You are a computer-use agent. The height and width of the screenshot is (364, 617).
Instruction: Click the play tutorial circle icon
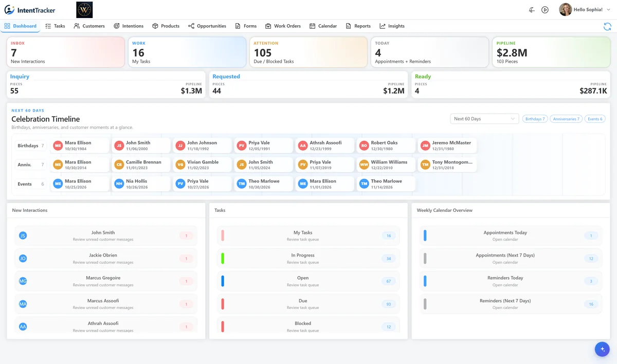pyautogui.click(x=545, y=10)
